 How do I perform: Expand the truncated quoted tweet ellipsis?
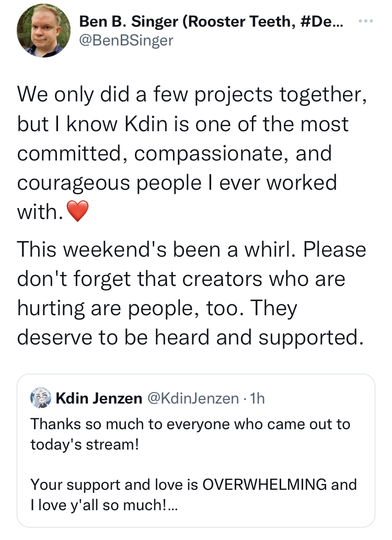172,505
